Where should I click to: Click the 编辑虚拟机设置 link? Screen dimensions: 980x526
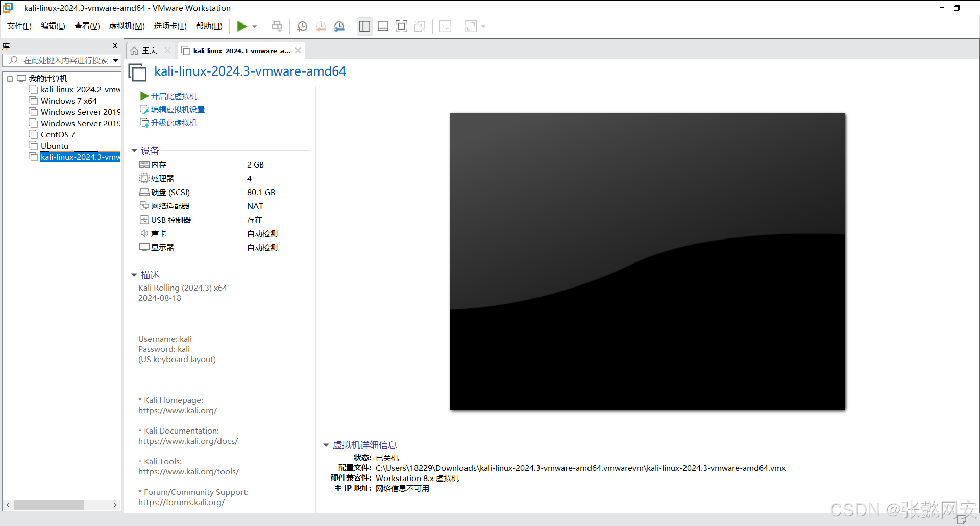[178, 109]
